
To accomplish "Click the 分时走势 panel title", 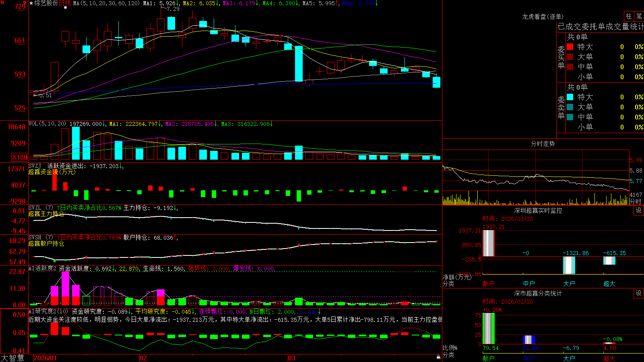I will click(x=543, y=144).
